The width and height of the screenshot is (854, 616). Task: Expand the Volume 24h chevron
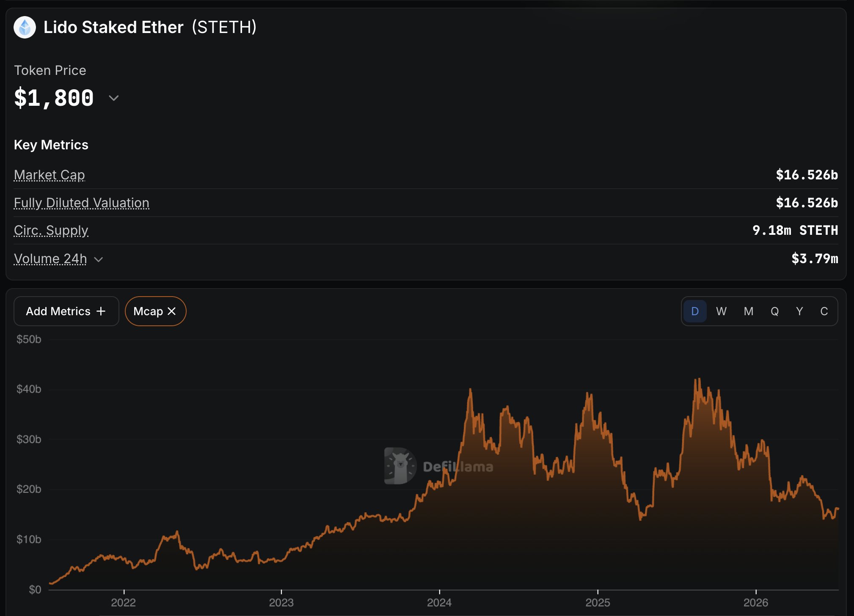(98, 259)
